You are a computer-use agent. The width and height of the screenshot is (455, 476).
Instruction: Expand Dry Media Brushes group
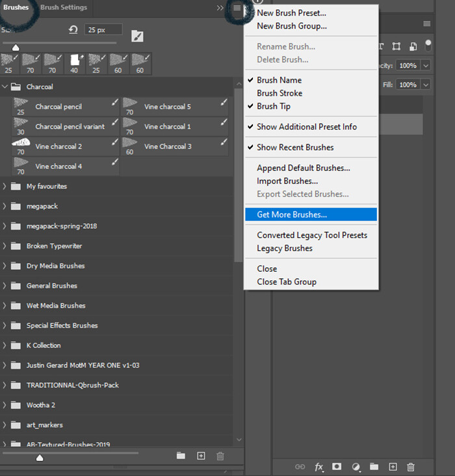[5, 266]
